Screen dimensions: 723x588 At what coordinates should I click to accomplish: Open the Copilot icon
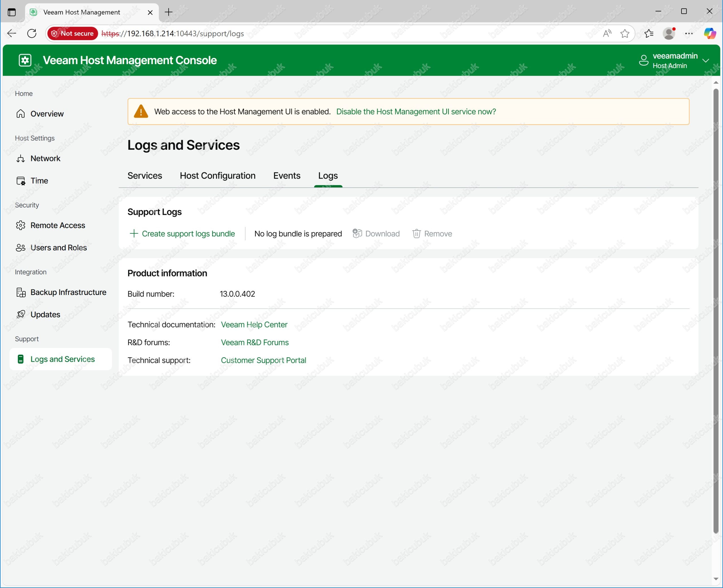[709, 33]
